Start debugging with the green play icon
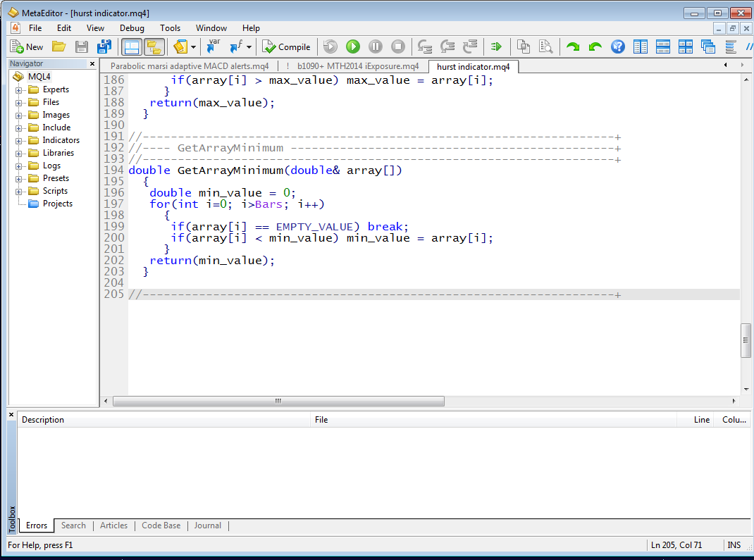754x560 pixels. click(353, 47)
